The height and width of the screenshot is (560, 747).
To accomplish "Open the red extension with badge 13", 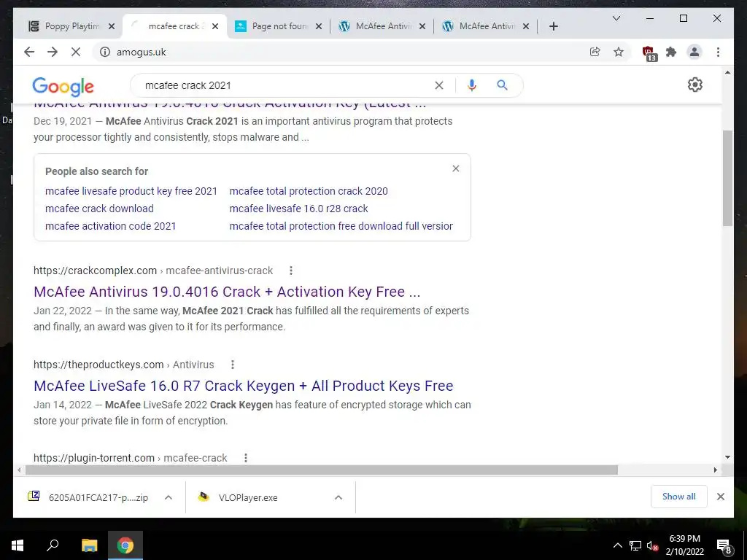I will click(x=649, y=52).
